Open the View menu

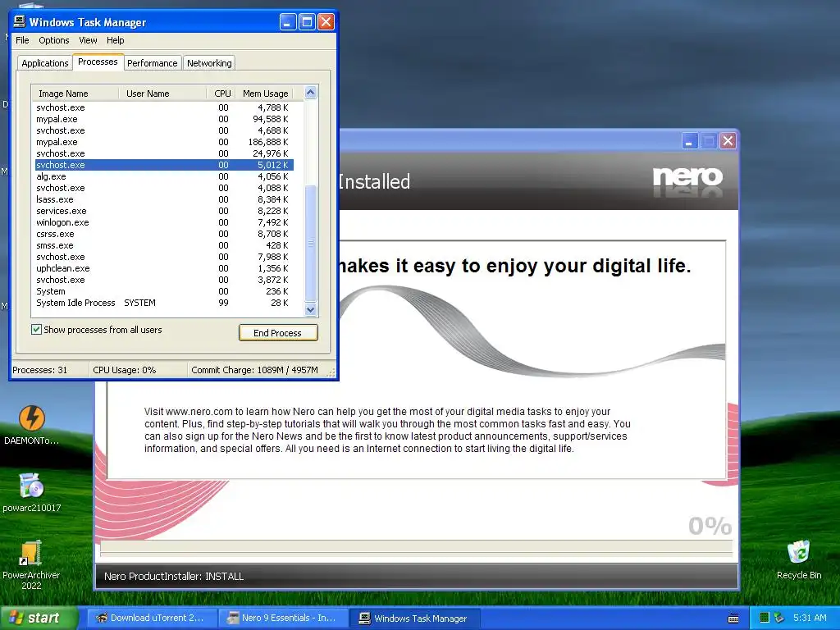(x=88, y=40)
